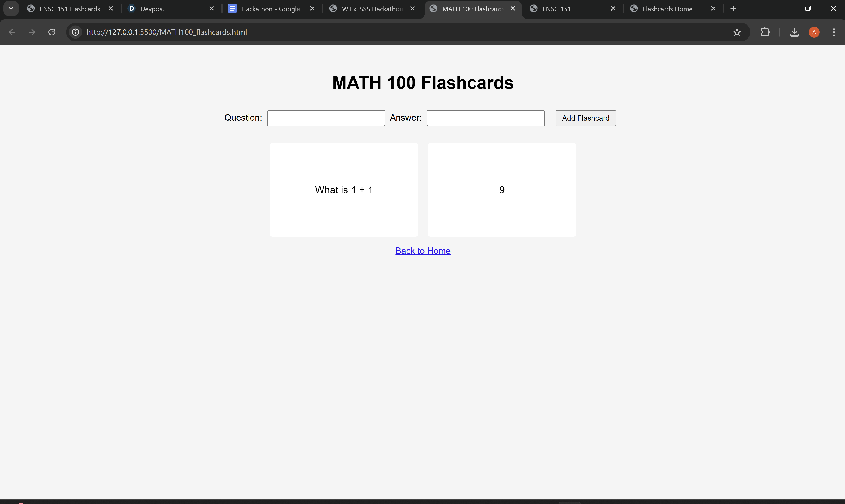Focus the Answer input field
Screen dimensions: 845x504
click(x=486, y=118)
